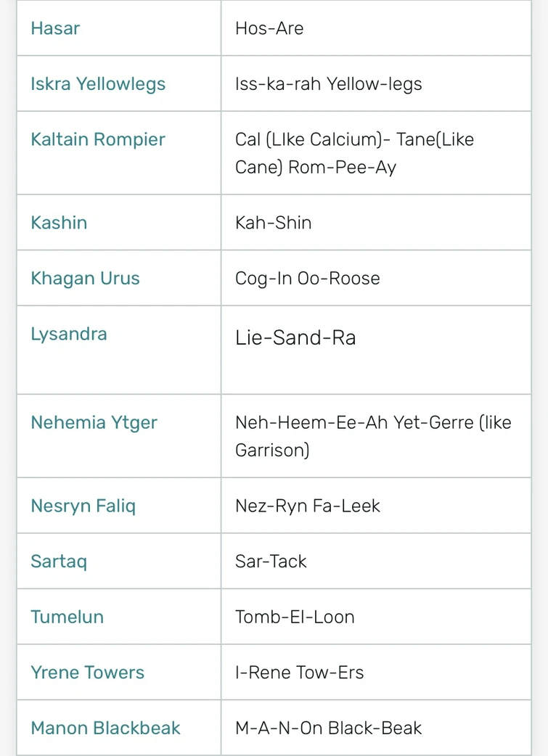548x756 pixels.
Task: Click the Yrene Towers link
Action: point(87,672)
